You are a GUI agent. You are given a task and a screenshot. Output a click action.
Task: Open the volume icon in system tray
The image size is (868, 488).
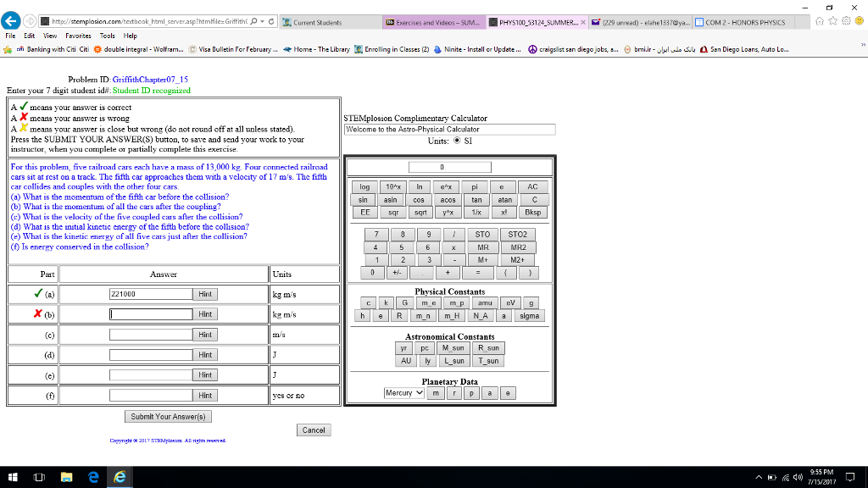click(798, 477)
